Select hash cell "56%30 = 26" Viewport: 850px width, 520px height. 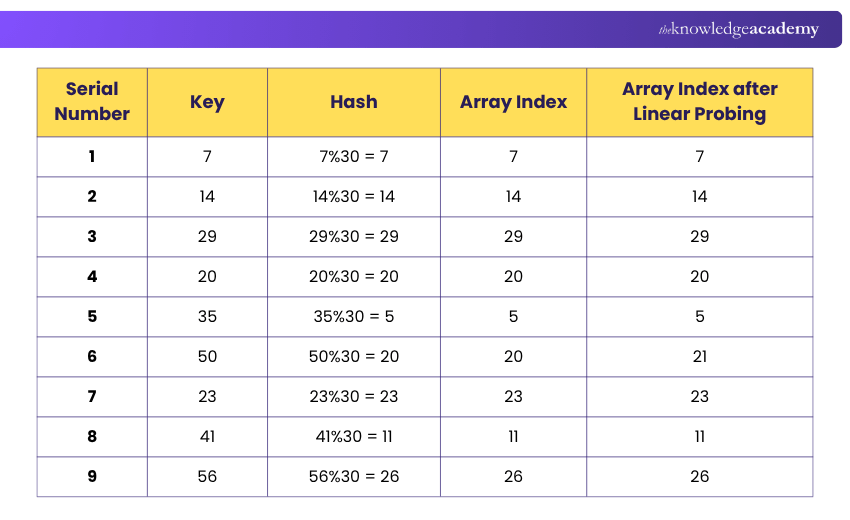[353, 477]
